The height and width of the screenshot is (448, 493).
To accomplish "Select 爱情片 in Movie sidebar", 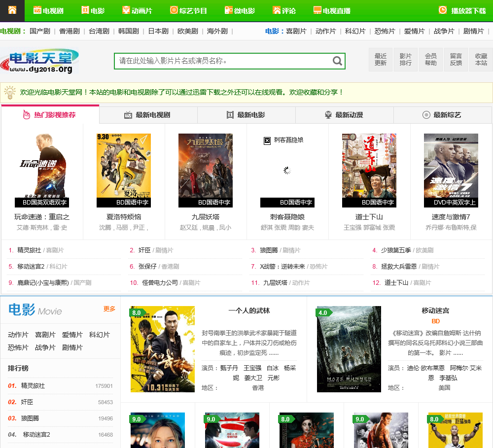I will pos(72,335).
